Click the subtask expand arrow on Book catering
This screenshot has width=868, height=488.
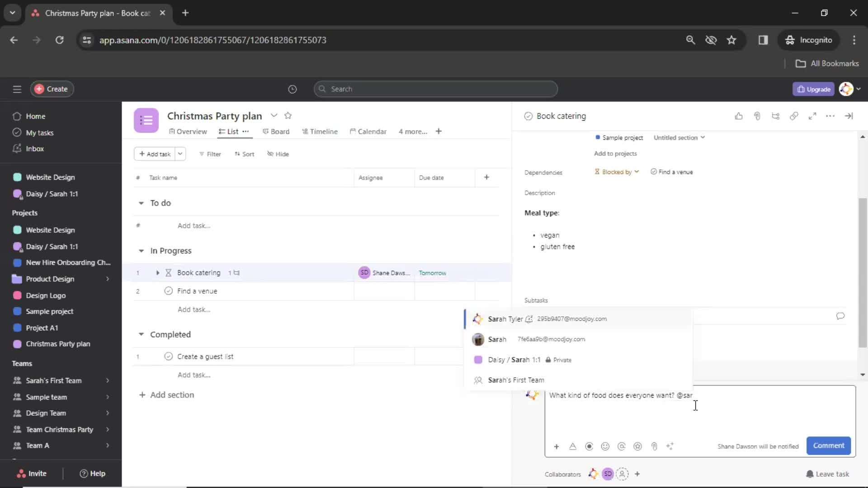pyautogui.click(x=156, y=272)
